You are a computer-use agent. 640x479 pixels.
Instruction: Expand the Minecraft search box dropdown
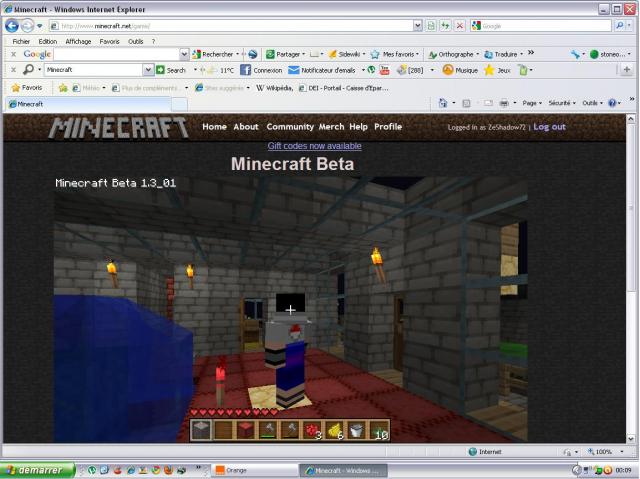tap(148, 70)
